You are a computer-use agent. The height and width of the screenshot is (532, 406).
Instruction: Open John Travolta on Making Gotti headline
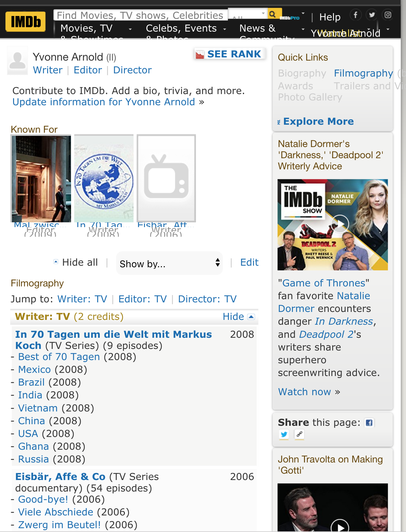330,465
